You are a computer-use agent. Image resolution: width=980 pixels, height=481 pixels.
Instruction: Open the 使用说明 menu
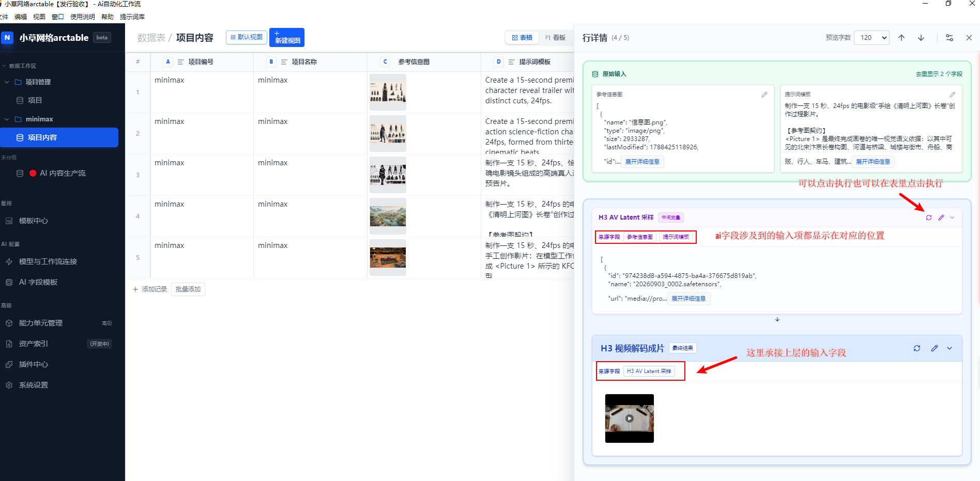coord(83,17)
